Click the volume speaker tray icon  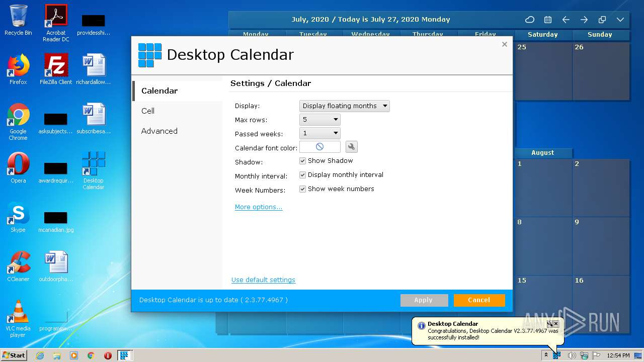click(572, 355)
